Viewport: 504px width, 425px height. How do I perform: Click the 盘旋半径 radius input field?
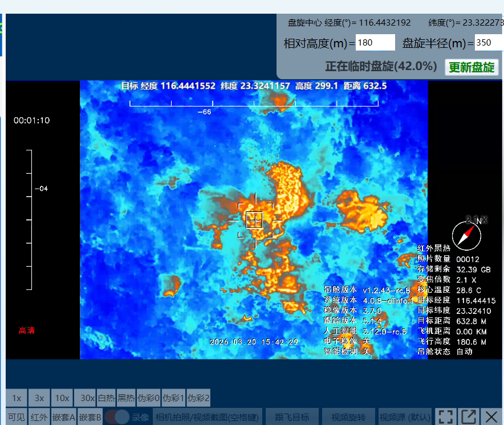tap(487, 43)
